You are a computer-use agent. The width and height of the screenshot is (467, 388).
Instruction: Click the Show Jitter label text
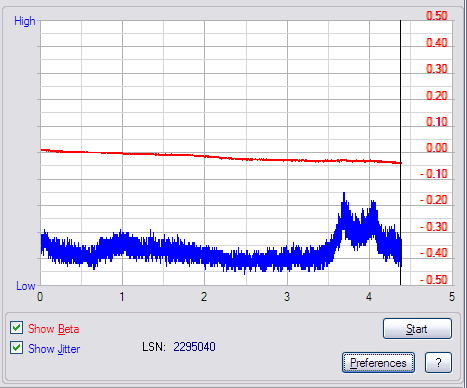coord(54,349)
